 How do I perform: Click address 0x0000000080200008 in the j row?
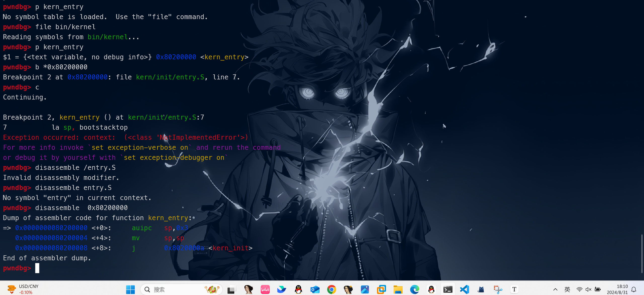[x=51, y=248]
